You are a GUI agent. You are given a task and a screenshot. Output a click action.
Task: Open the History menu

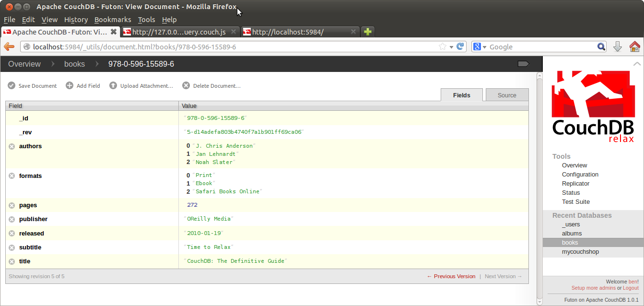(76, 20)
